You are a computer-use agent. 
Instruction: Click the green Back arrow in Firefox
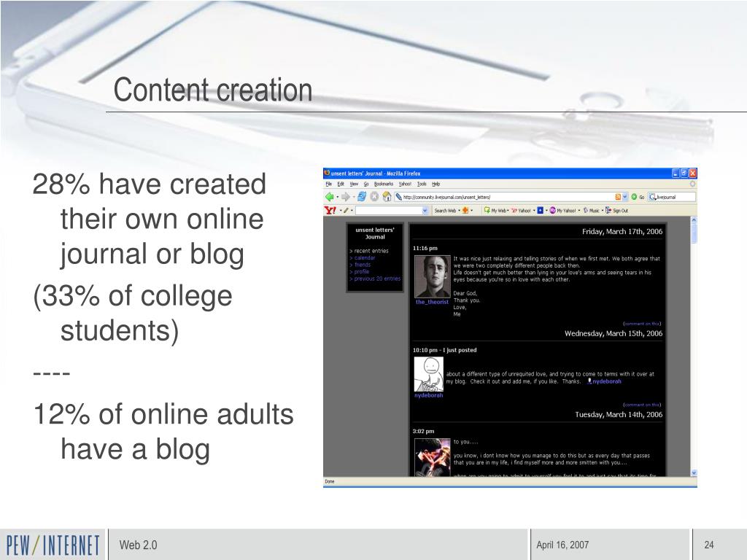330,197
